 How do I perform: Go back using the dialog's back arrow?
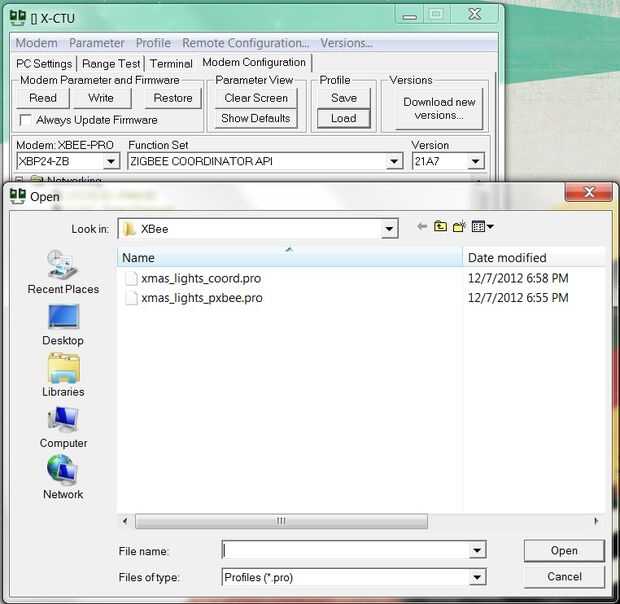(x=422, y=226)
